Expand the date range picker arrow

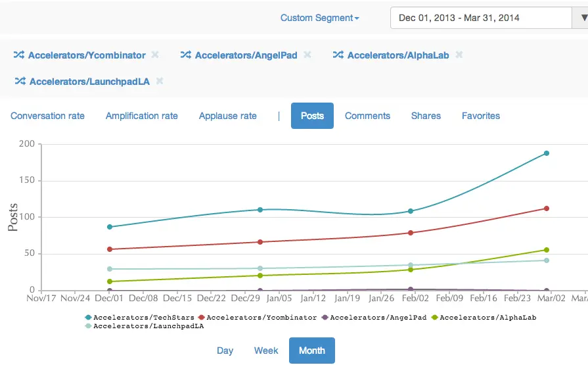coord(580,18)
